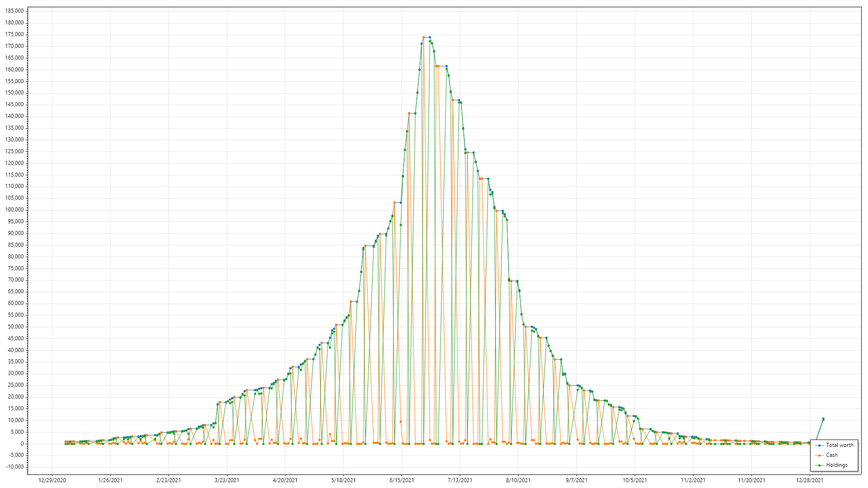Image resolution: width=868 pixels, height=488 pixels.
Task: Click the 12/29/2020 x-axis date label
Action: [x=52, y=480]
